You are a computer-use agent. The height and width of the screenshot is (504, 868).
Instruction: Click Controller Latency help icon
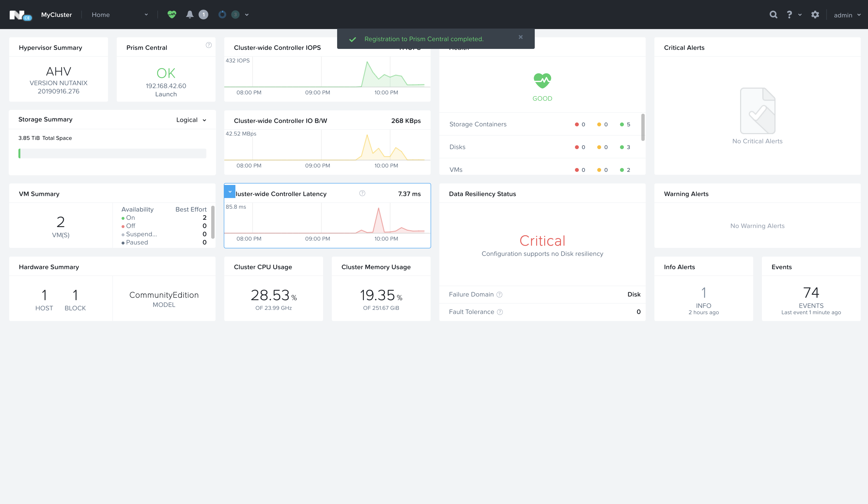362,193
